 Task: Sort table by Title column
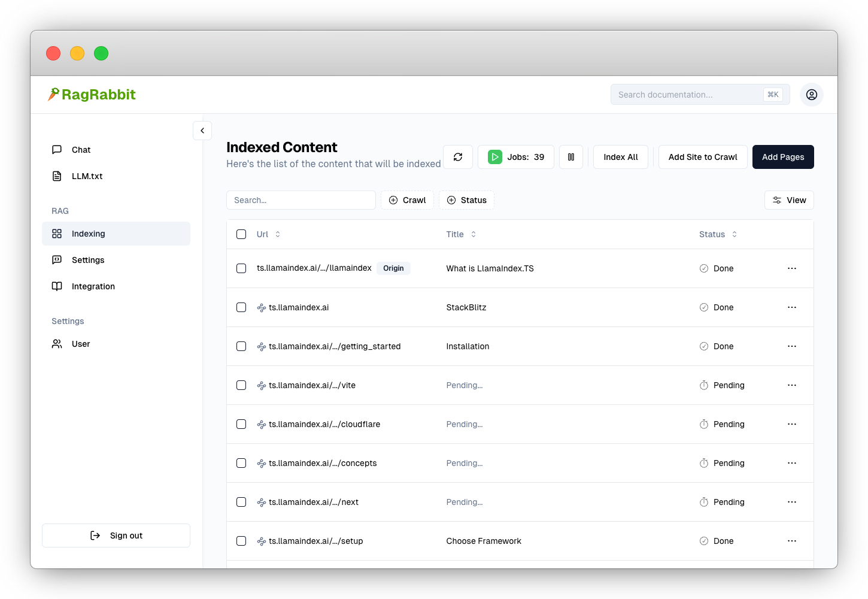coord(461,234)
